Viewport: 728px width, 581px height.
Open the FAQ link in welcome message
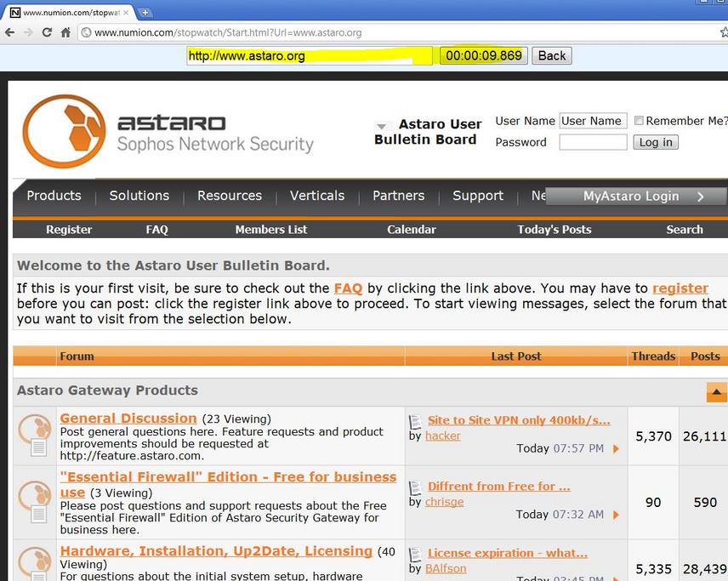348,288
